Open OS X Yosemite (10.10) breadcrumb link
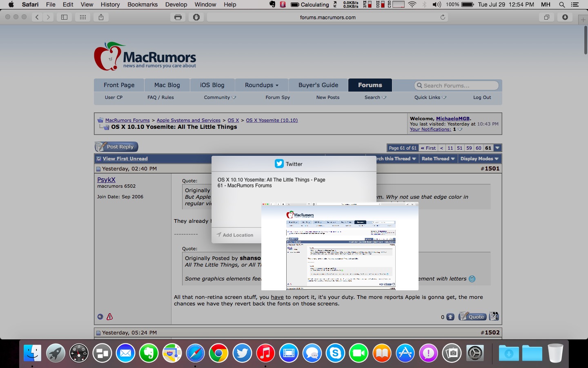 [272, 120]
